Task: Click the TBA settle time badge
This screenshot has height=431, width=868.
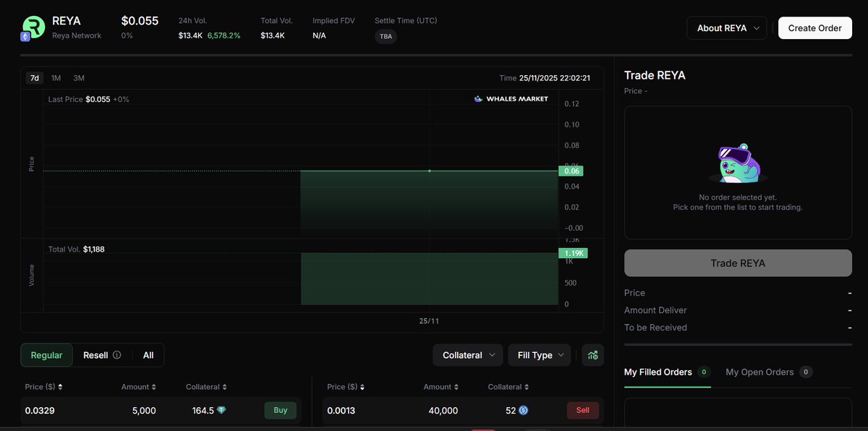Action: coord(386,36)
